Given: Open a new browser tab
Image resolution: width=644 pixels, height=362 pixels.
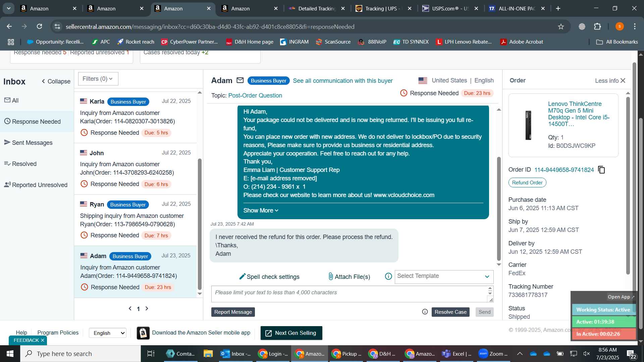Looking at the screenshot, I should coord(558,8).
